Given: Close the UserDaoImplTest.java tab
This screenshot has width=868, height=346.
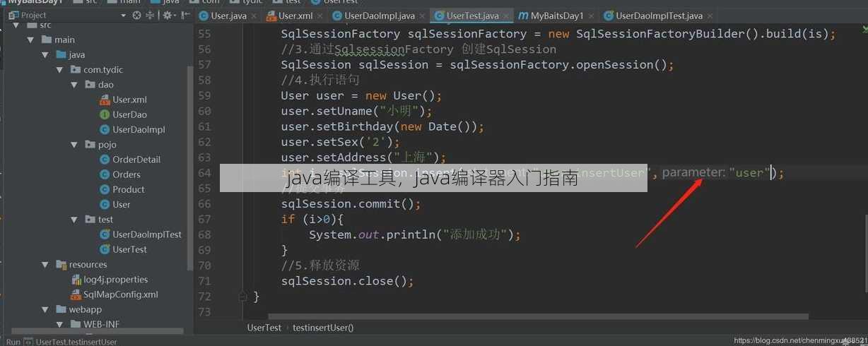Looking at the screenshot, I should pyautogui.click(x=710, y=16).
